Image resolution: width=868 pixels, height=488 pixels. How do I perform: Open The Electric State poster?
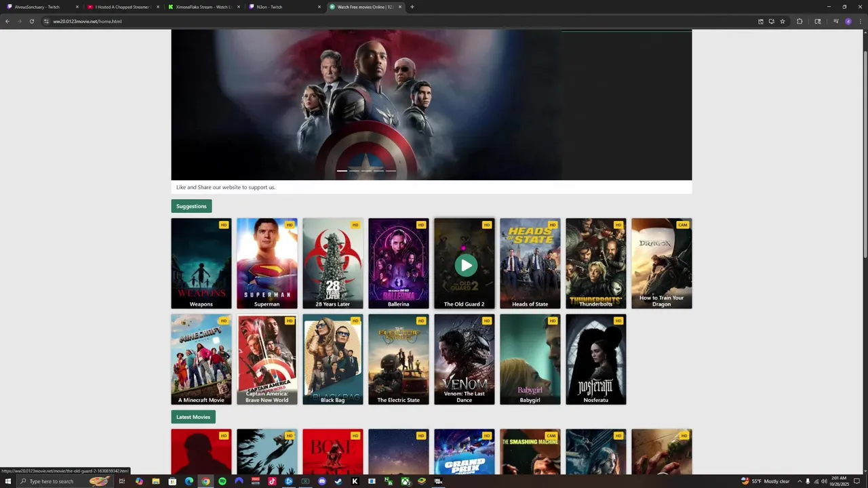click(x=399, y=359)
